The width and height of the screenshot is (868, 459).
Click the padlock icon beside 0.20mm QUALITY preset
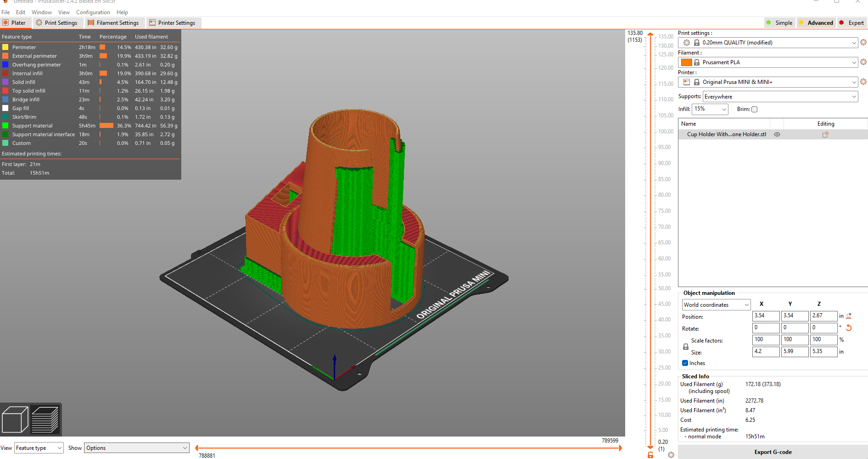(697, 42)
